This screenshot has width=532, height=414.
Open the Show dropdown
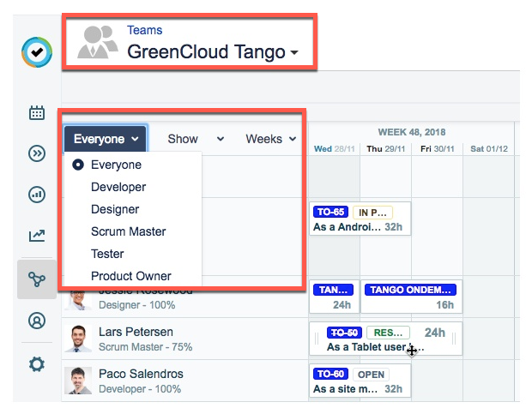(x=195, y=139)
